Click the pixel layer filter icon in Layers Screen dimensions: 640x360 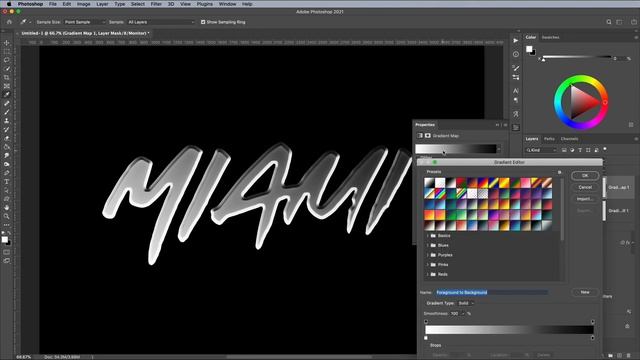pyautogui.click(x=564, y=150)
